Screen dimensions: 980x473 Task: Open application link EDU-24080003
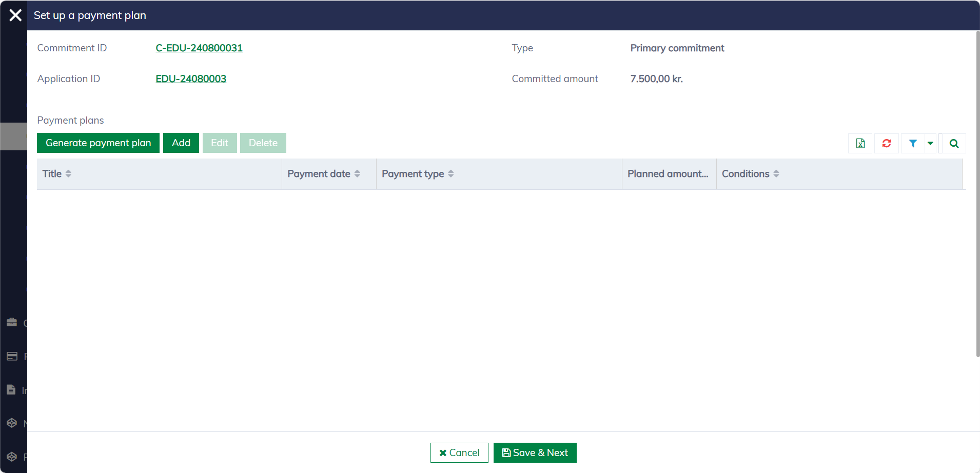point(191,79)
